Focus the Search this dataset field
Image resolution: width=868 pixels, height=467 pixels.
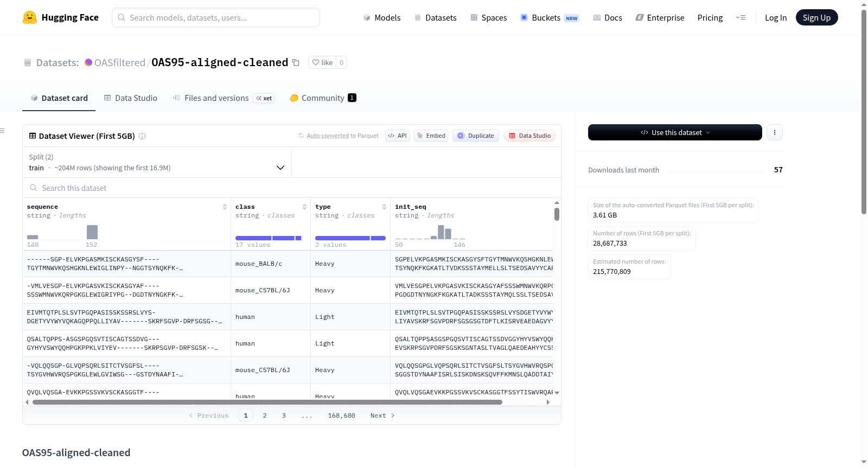pyautogui.click(x=292, y=188)
